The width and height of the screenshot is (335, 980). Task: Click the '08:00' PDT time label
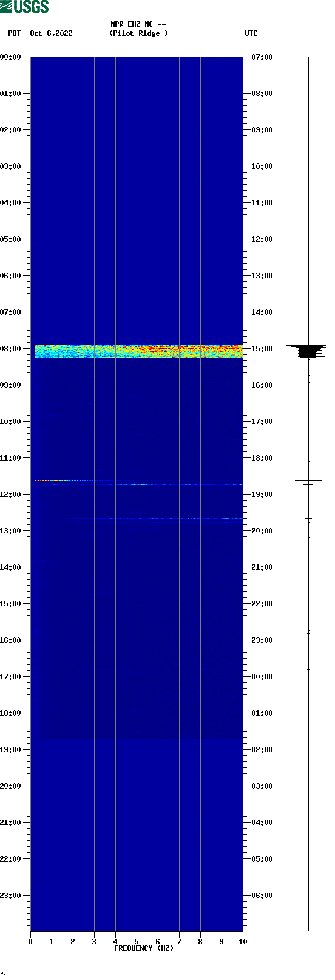[10, 349]
